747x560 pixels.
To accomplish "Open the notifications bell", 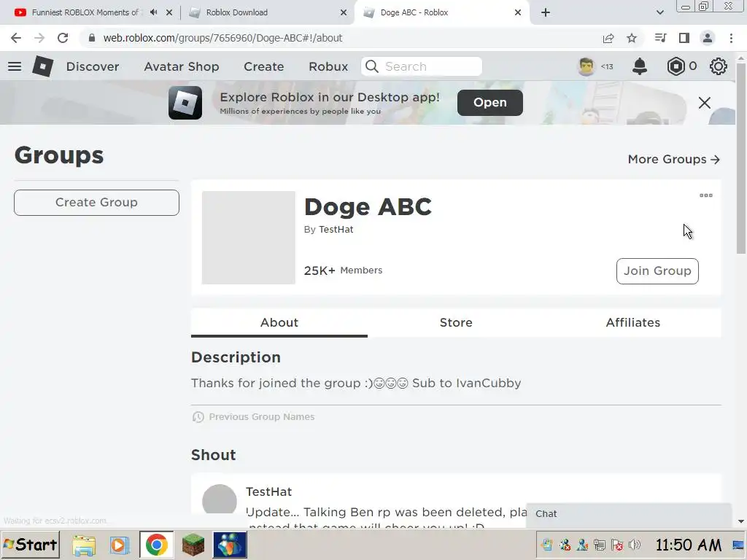I will [x=639, y=66].
